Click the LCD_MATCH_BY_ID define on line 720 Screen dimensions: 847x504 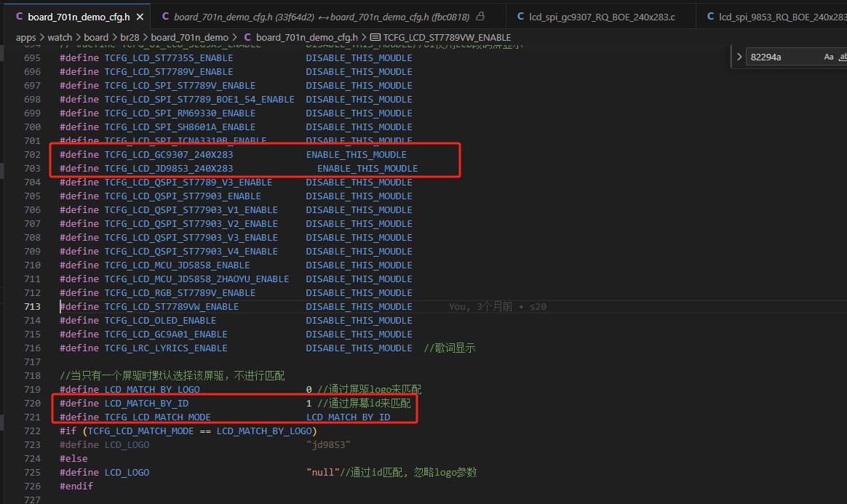[146, 403]
